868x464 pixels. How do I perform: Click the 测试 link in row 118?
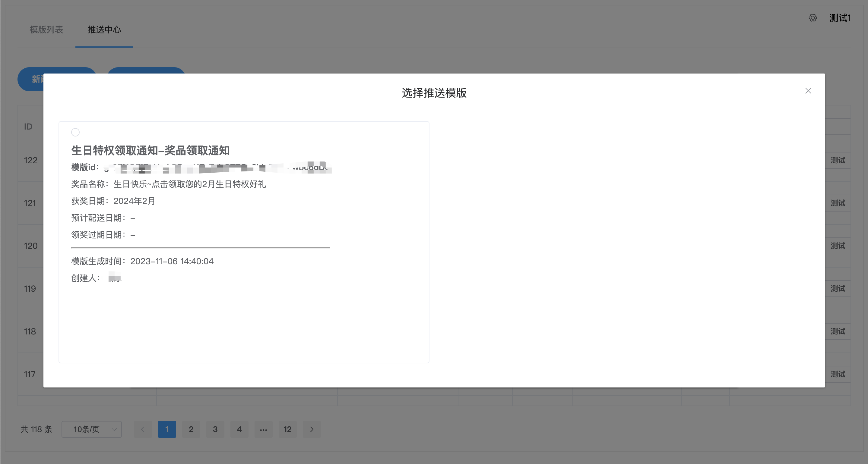pyautogui.click(x=838, y=331)
